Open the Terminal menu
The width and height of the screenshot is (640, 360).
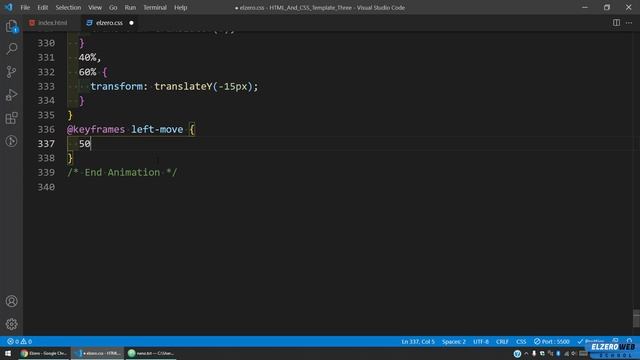(155, 7)
